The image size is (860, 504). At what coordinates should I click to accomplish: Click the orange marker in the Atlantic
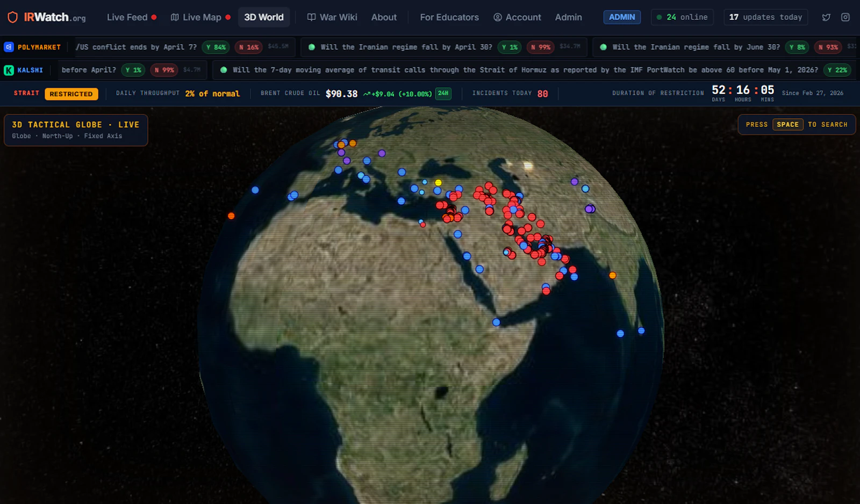point(231,216)
